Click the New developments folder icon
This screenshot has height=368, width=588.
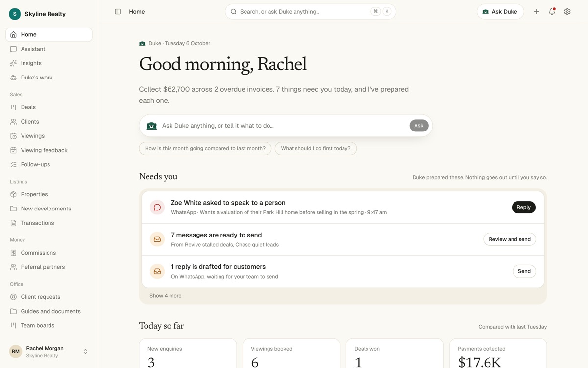pyautogui.click(x=13, y=209)
